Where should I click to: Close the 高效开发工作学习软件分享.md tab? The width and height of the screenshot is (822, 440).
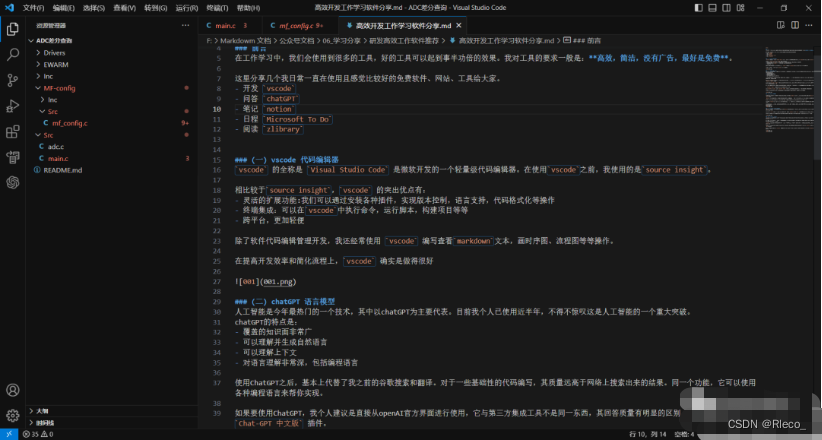coord(459,25)
